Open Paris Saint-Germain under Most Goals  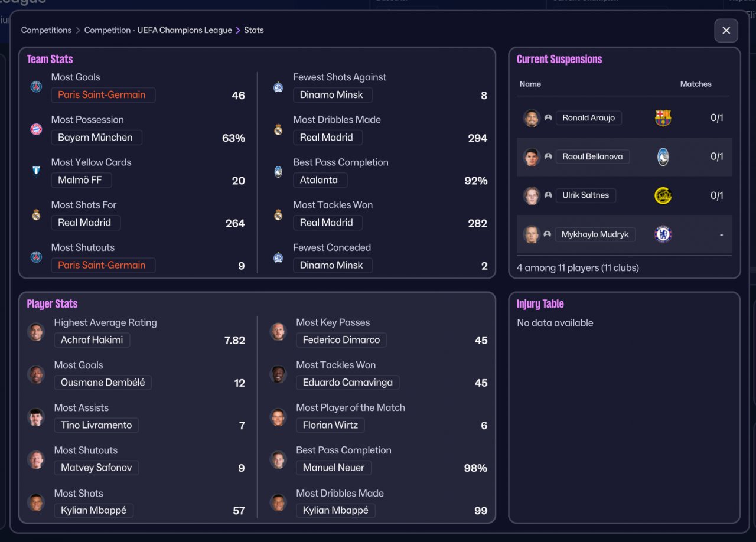(x=103, y=95)
